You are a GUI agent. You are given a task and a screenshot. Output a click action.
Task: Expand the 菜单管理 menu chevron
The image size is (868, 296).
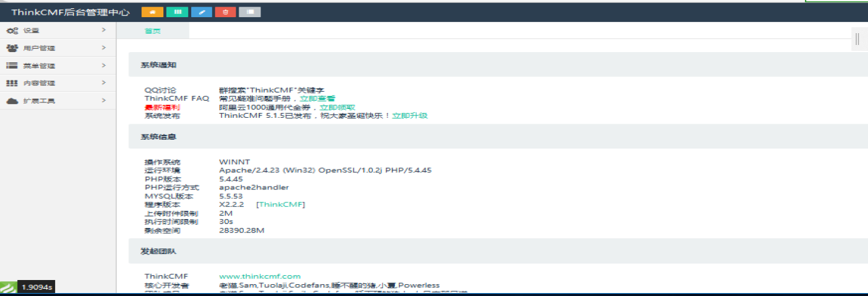104,66
